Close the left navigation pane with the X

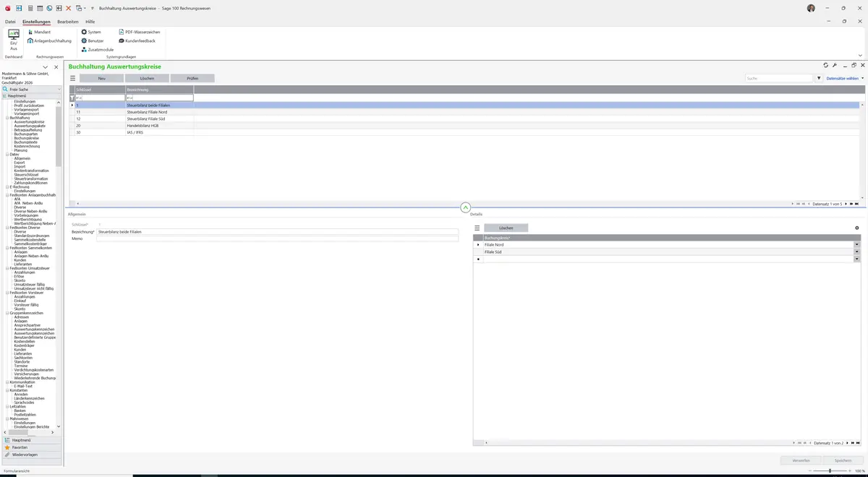tap(56, 66)
